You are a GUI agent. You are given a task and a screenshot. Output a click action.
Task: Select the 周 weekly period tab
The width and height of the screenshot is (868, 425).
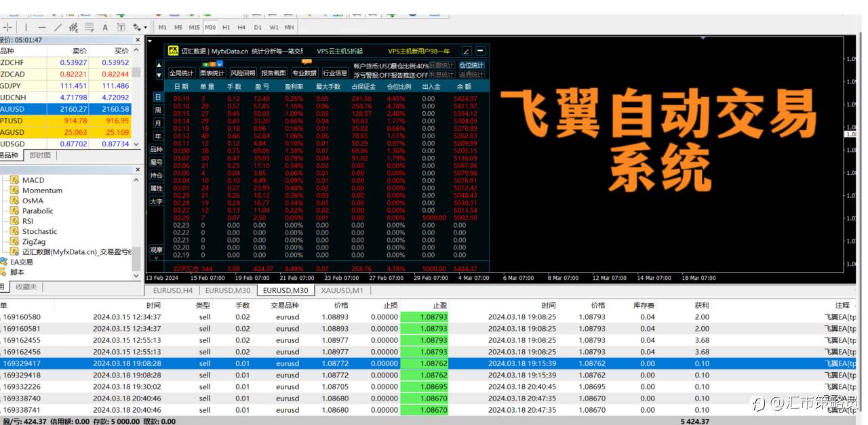click(157, 110)
